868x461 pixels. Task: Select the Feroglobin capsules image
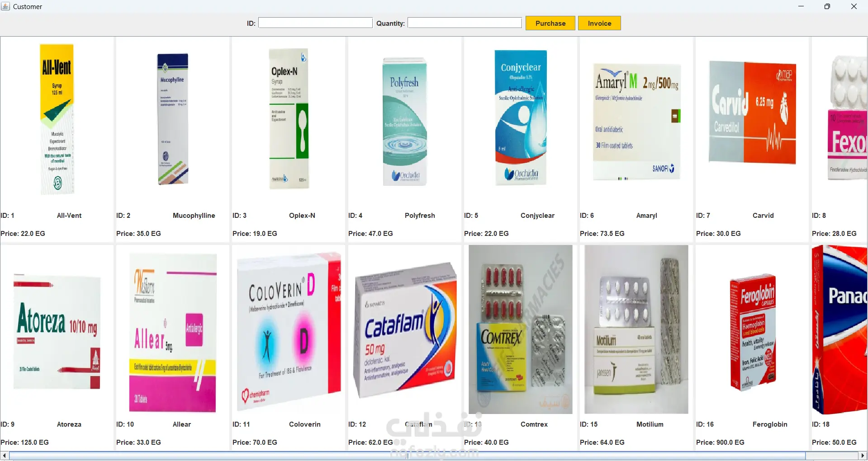(753, 332)
